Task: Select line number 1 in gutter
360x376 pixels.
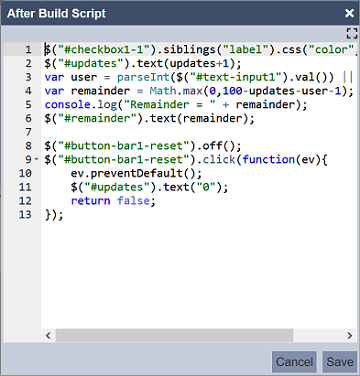Action: tap(28, 50)
